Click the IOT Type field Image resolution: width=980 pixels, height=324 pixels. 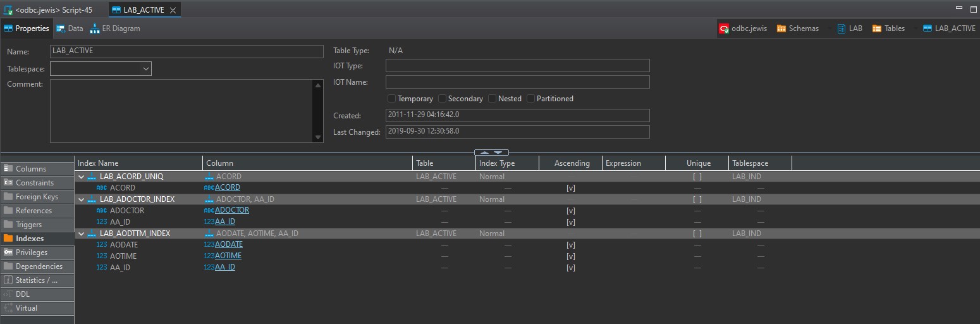coord(517,65)
